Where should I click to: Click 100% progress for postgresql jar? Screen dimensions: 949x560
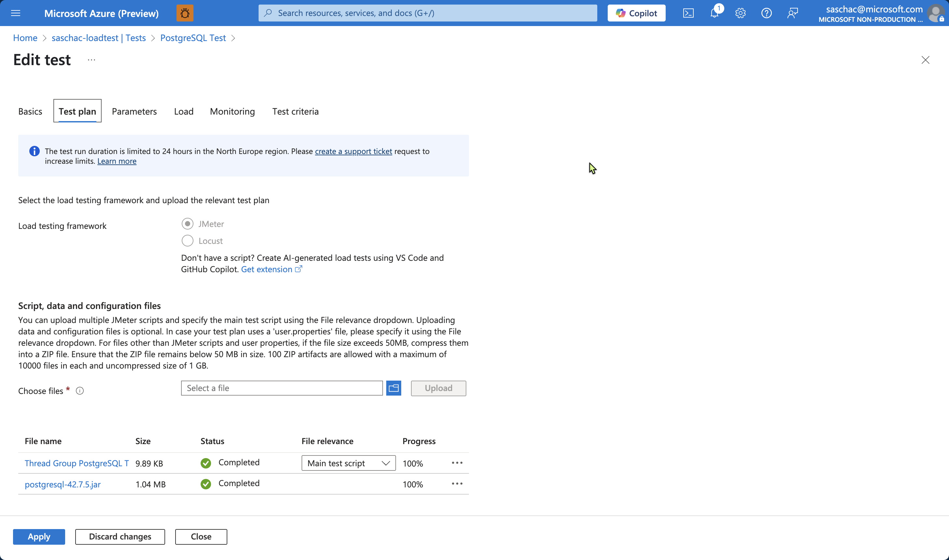413,484
